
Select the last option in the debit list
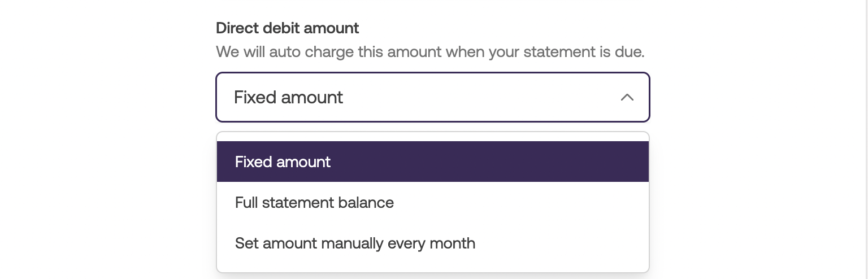pyautogui.click(x=432, y=243)
